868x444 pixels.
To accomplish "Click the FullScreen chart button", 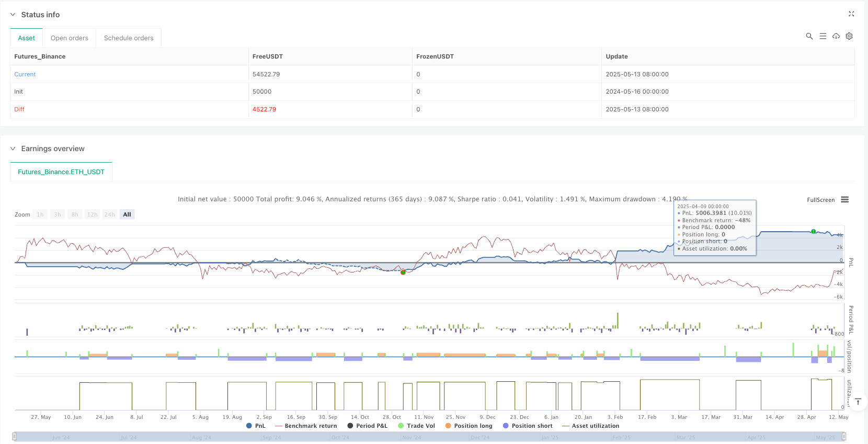I will pos(820,200).
